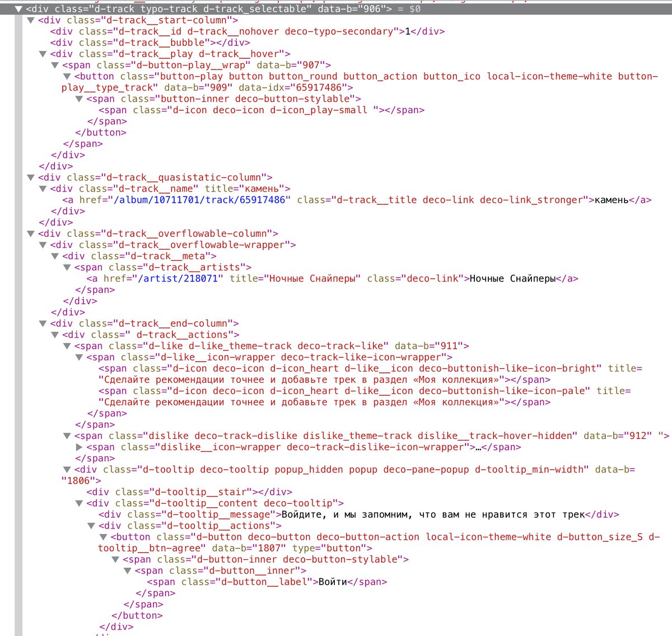Click the closing </button> tag after play-small span
This screenshot has width=672, height=636.
[101, 132]
